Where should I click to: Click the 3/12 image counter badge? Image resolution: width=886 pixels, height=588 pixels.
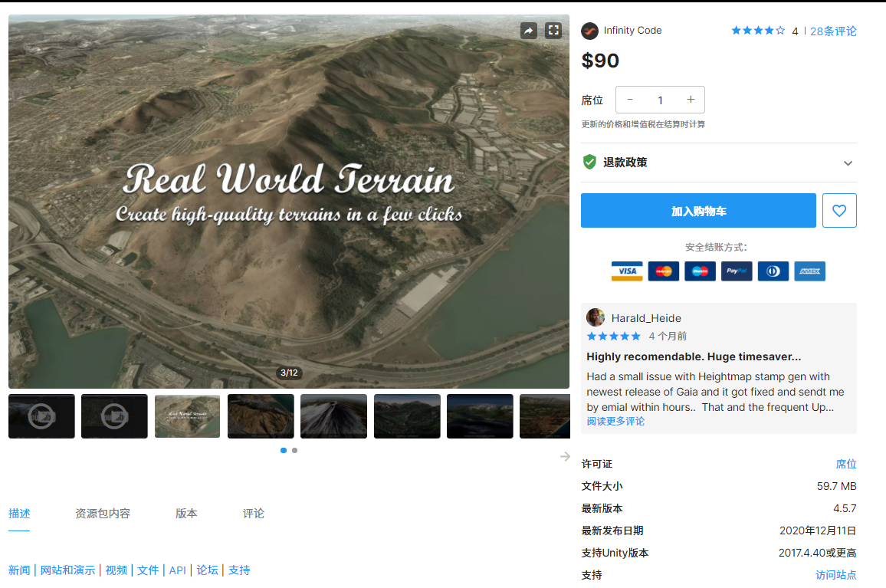[289, 373]
